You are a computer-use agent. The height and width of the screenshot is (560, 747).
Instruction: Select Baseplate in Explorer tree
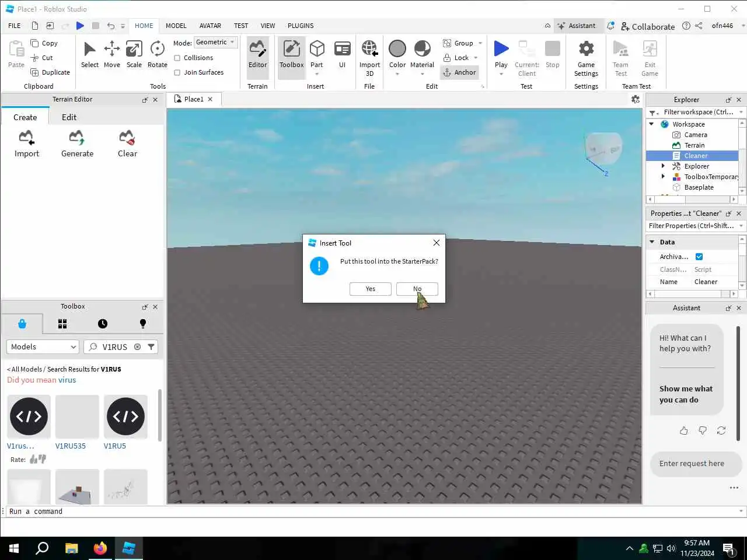tap(699, 187)
